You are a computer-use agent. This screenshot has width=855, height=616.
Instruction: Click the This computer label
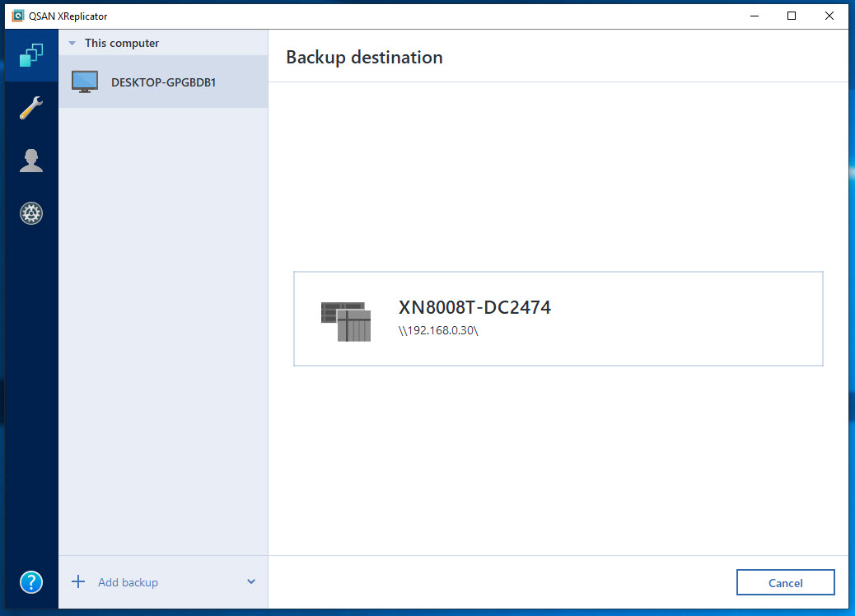click(122, 43)
